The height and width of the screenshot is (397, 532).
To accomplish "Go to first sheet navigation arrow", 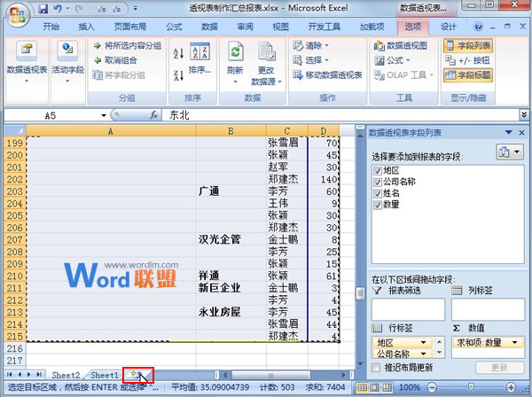I will 9,375.
